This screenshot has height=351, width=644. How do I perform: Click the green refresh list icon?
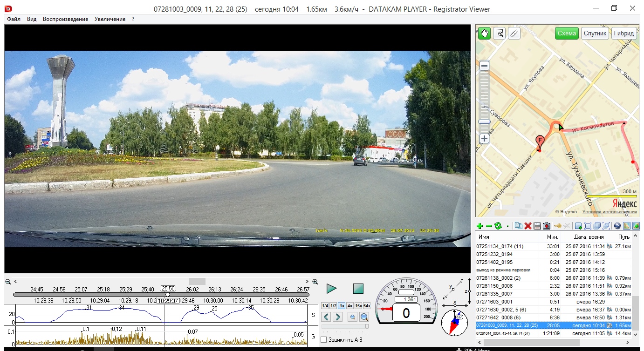click(x=498, y=226)
